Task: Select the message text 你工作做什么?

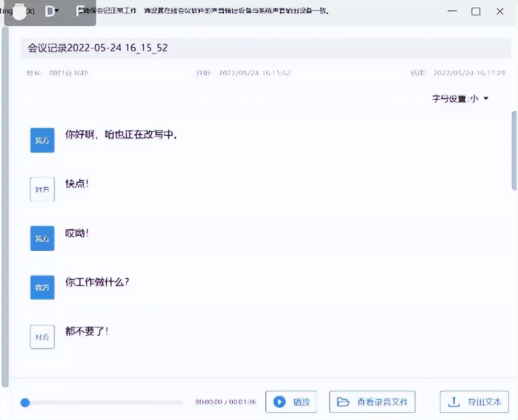Action: point(97,282)
